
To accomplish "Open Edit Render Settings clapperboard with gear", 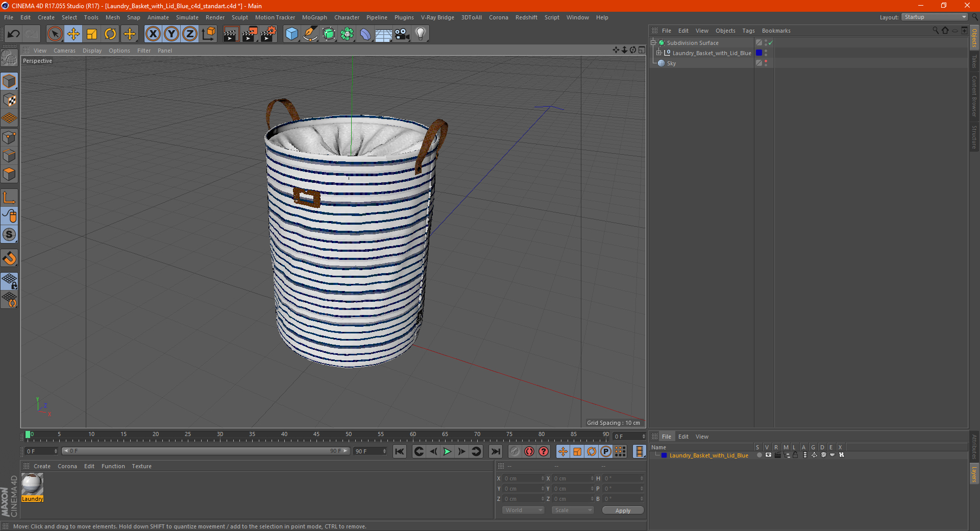I will point(268,34).
